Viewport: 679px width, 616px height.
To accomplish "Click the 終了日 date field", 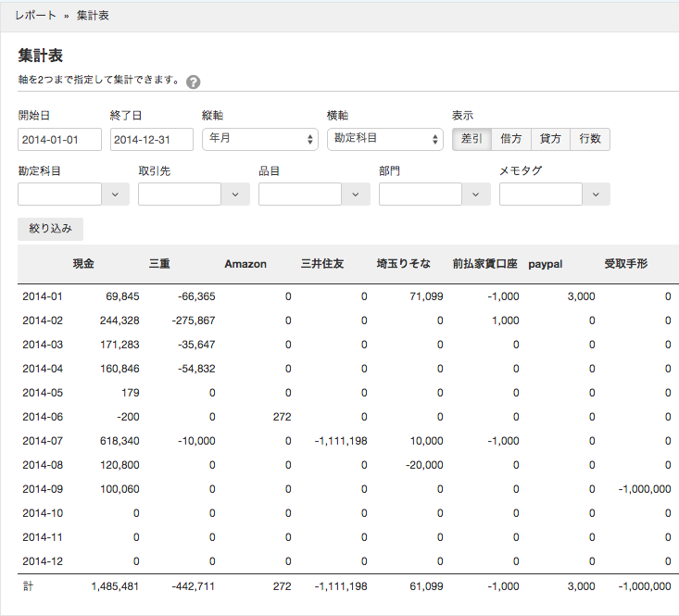I will [x=152, y=139].
